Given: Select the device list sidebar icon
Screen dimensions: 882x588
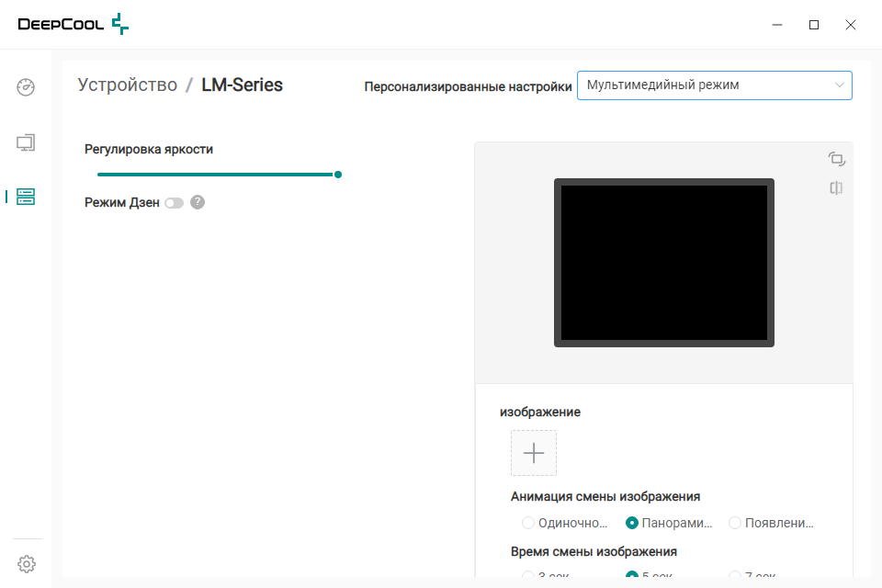Looking at the screenshot, I should coord(26,197).
